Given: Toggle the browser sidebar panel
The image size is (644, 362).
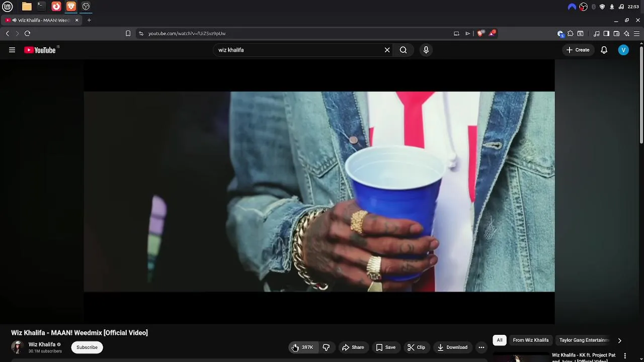Looking at the screenshot, I should tap(606, 34).
